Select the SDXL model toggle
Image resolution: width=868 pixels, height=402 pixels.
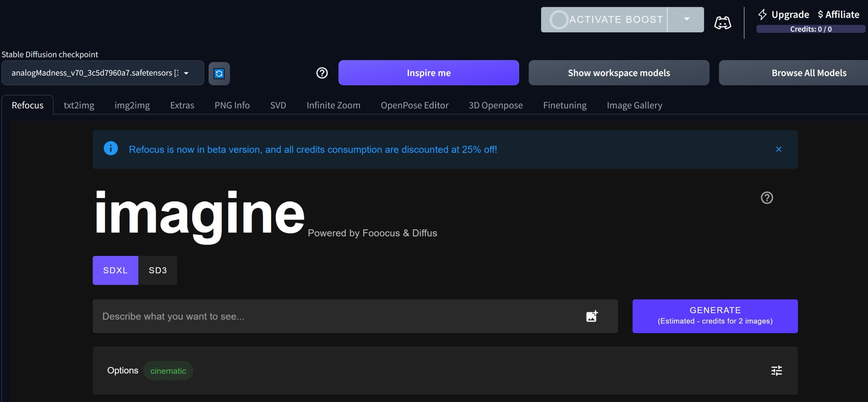[x=115, y=270]
